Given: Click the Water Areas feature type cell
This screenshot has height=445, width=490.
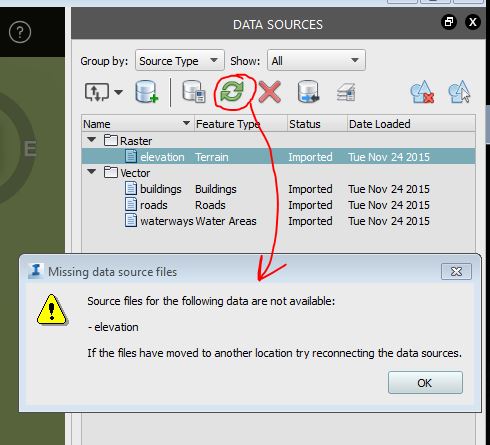Looking at the screenshot, I should pos(226,221).
